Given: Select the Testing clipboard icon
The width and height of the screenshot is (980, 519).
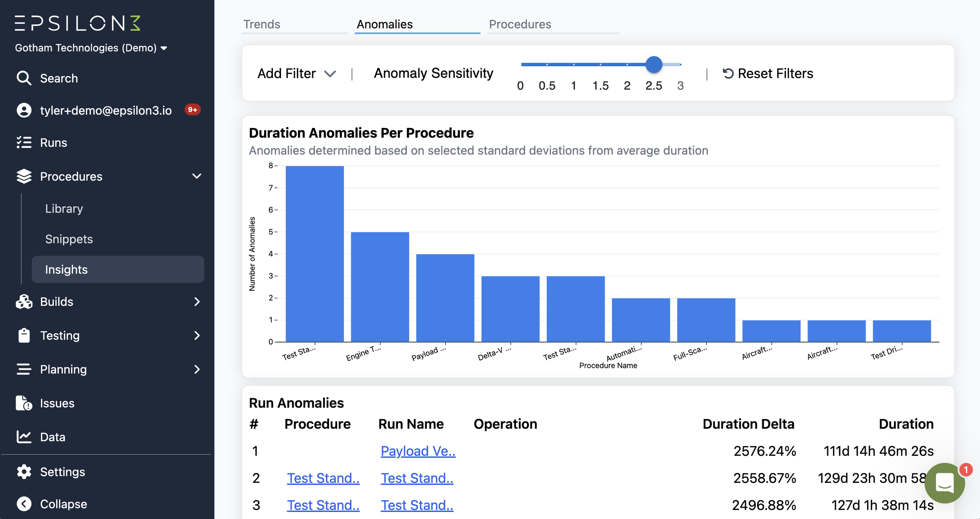Looking at the screenshot, I should pos(24,335).
